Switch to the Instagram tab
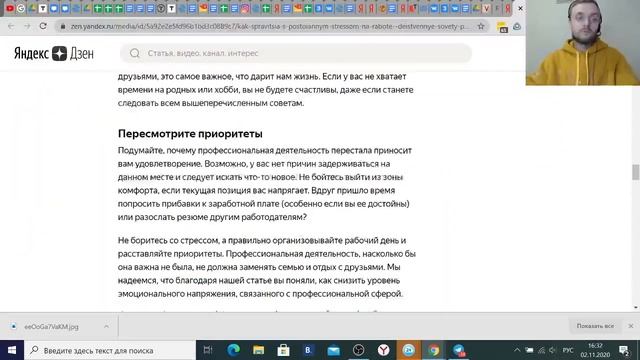 (245, 8)
